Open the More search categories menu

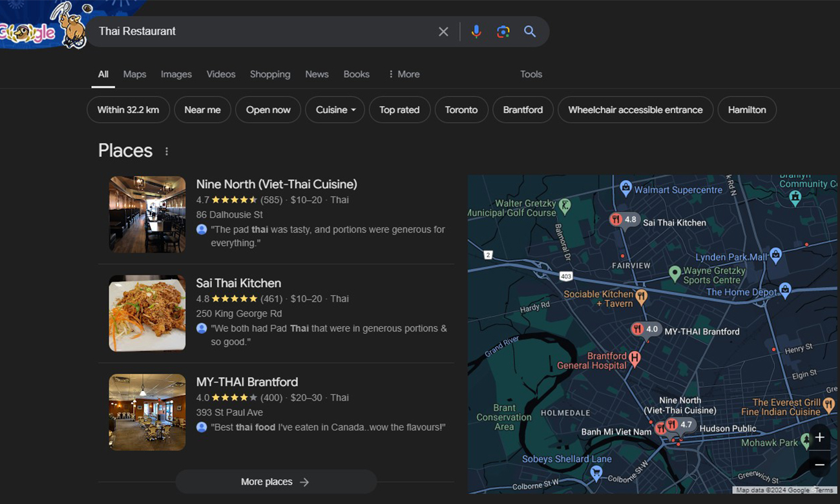(404, 74)
